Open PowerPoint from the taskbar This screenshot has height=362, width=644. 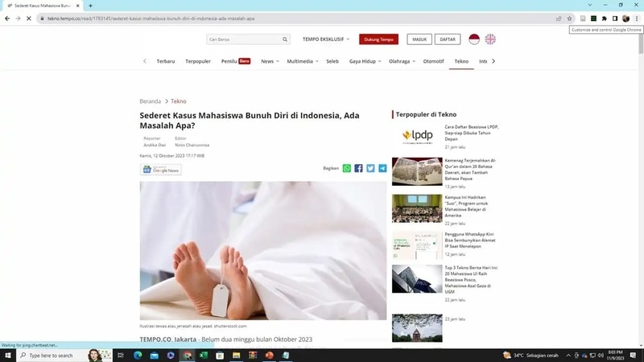coord(269,355)
